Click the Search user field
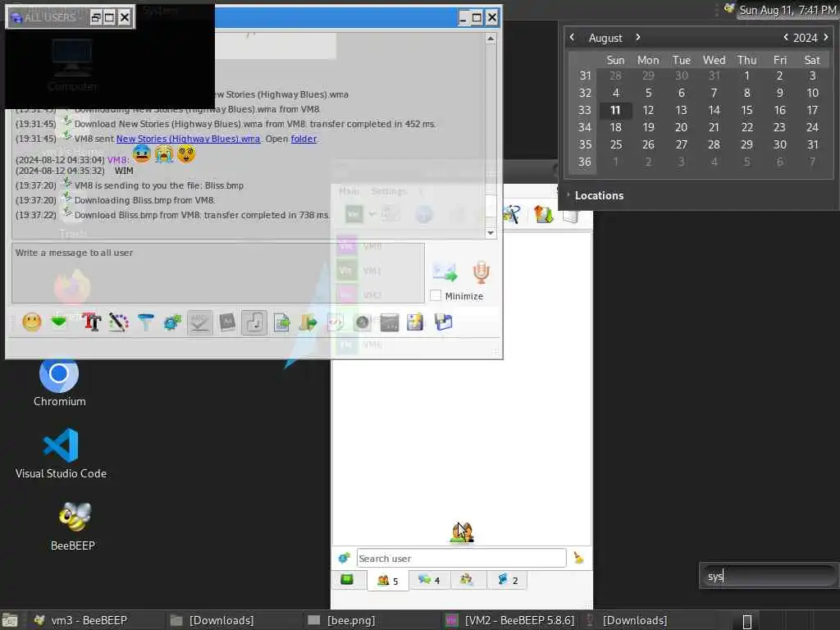840x630 pixels. (461, 558)
